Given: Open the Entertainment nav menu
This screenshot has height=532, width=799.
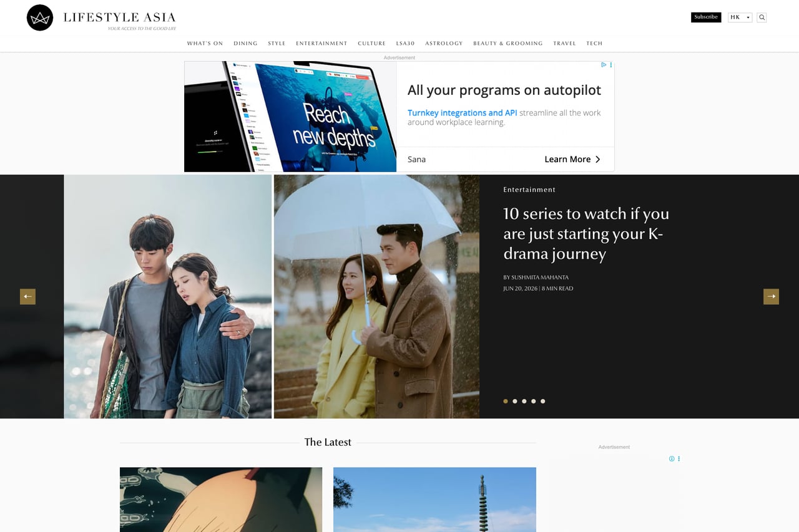Looking at the screenshot, I should (x=321, y=44).
